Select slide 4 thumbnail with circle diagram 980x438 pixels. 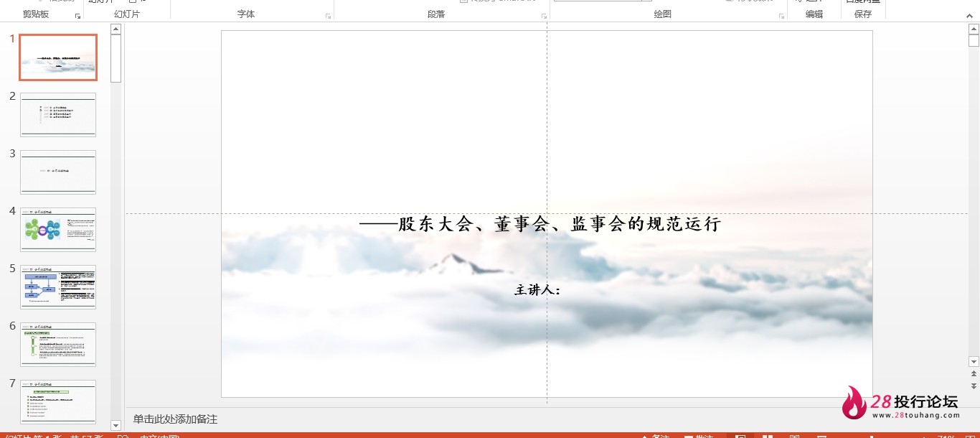[x=58, y=229]
